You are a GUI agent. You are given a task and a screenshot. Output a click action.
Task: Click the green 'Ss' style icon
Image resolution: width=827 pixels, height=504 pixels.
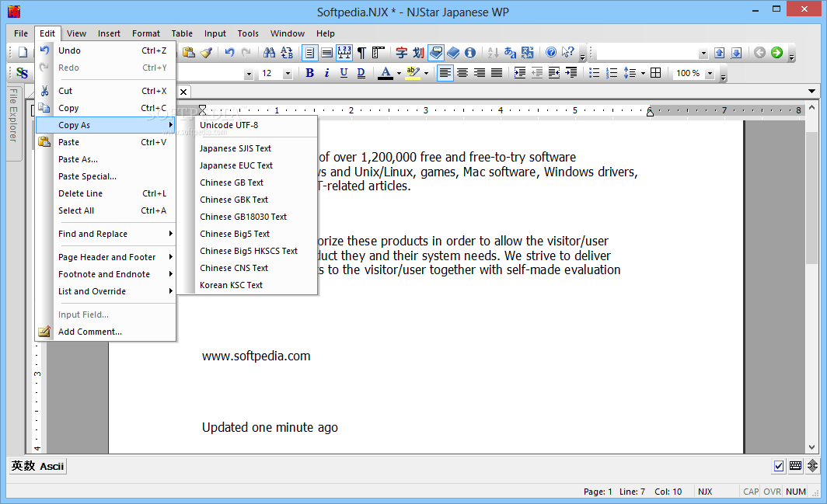coord(22,73)
